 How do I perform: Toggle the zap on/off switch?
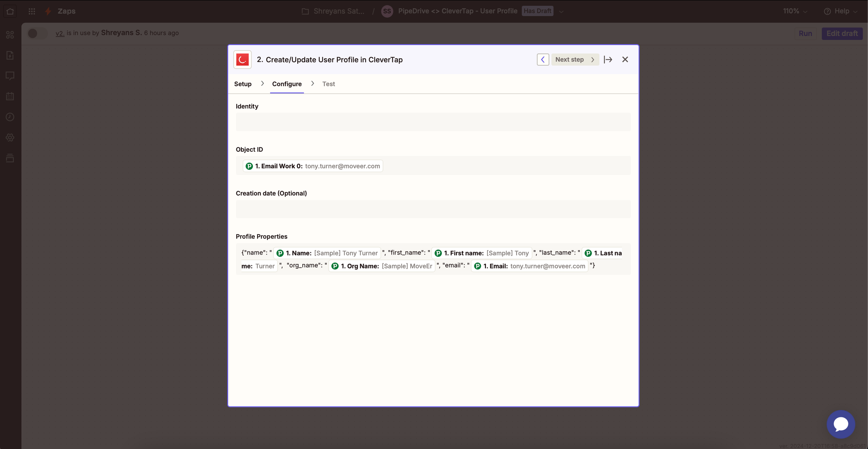tap(37, 33)
